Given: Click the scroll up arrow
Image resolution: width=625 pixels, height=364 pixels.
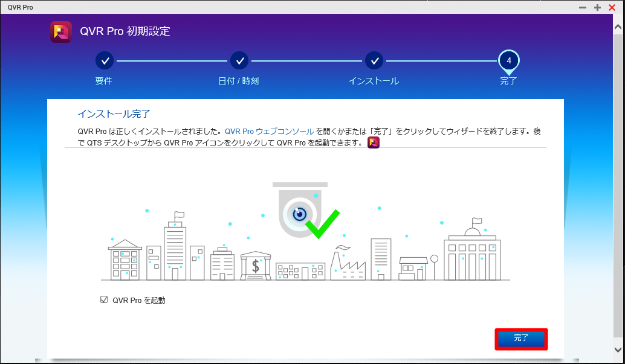Looking at the screenshot, I should pyautogui.click(x=618, y=27).
